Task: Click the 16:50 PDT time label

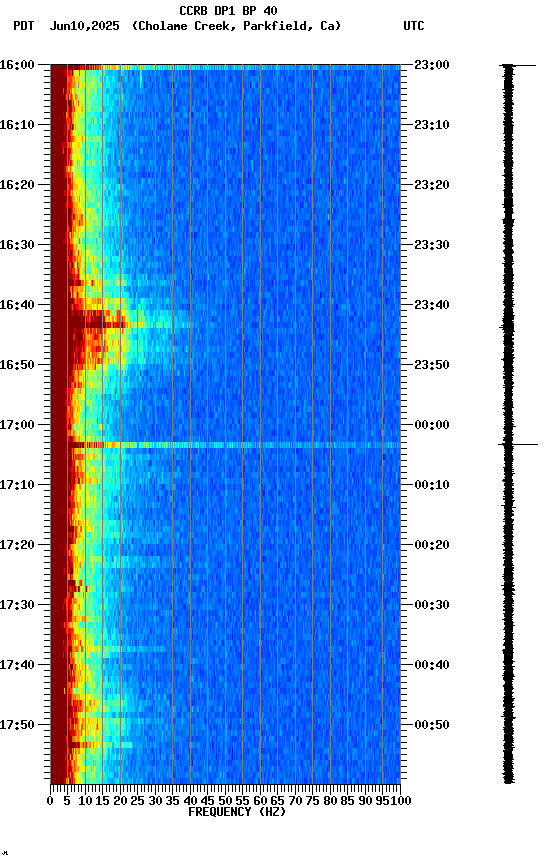Action: [x=17, y=365]
